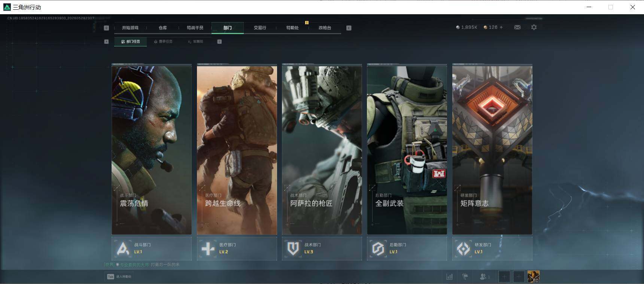This screenshot has height=284, width=644.
Task: Click the 研发部门 LV.1 panel
Action: [492, 248]
